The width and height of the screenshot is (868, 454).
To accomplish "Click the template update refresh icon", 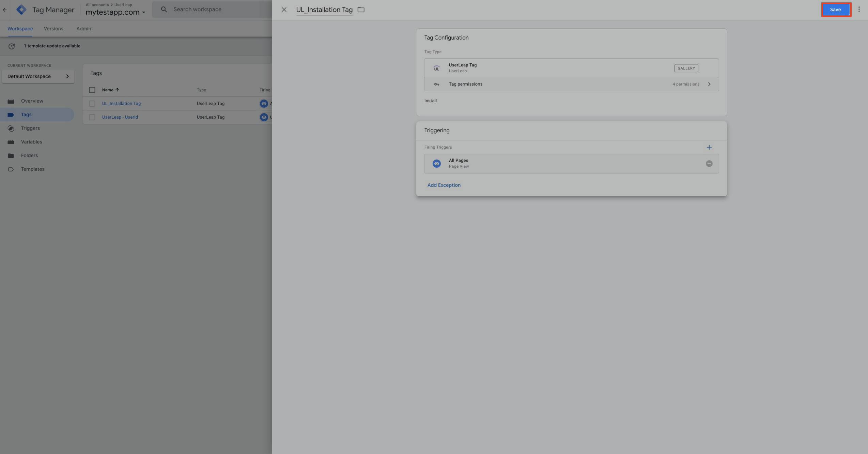I will tap(12, 46).
